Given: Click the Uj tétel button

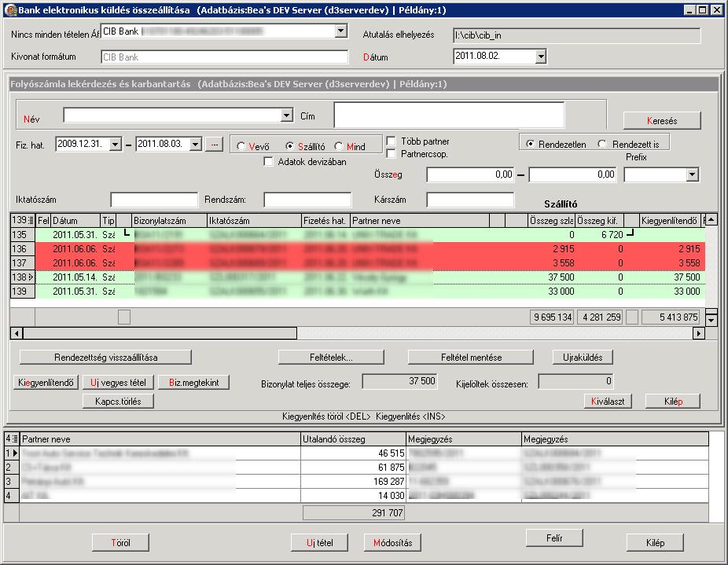Looking at the screenshot, I should 319,542.
